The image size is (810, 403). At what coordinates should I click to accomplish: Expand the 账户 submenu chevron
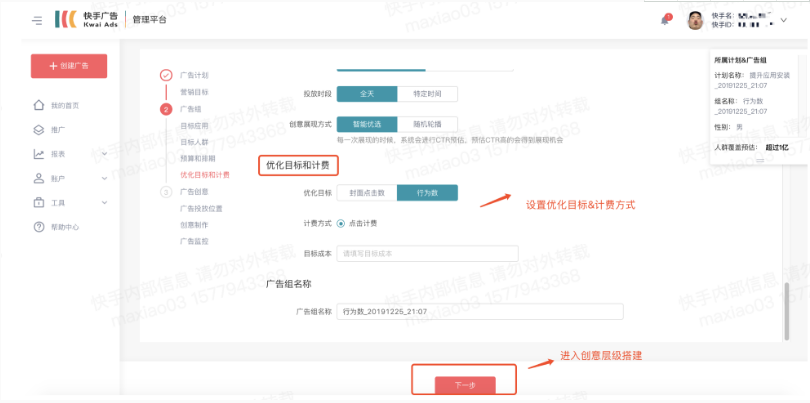[104, 178]
